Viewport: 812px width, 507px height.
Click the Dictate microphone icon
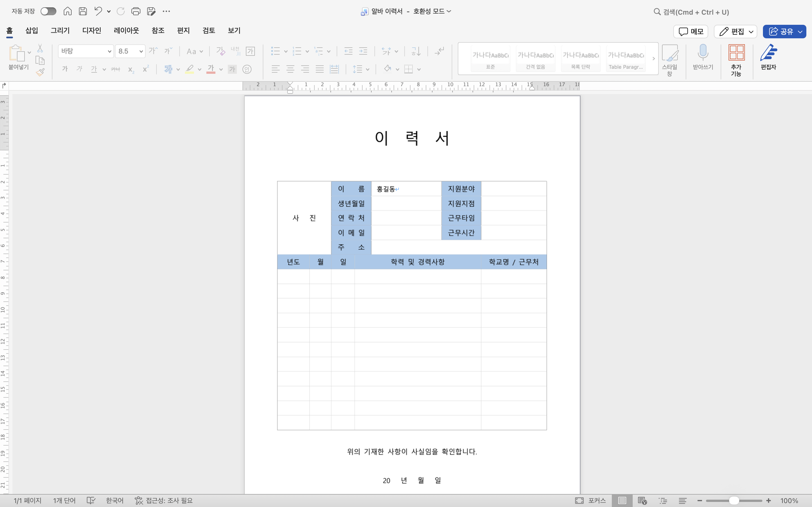tap(703, 53)
